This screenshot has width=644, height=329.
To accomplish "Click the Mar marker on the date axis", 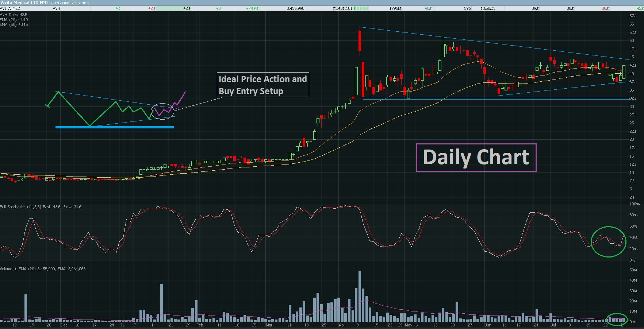I will [x=269, y=325].
